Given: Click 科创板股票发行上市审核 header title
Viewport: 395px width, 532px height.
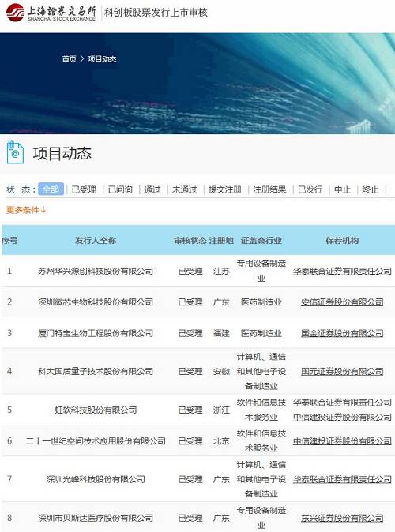Looking at the screenshot, I should point(156,13).
